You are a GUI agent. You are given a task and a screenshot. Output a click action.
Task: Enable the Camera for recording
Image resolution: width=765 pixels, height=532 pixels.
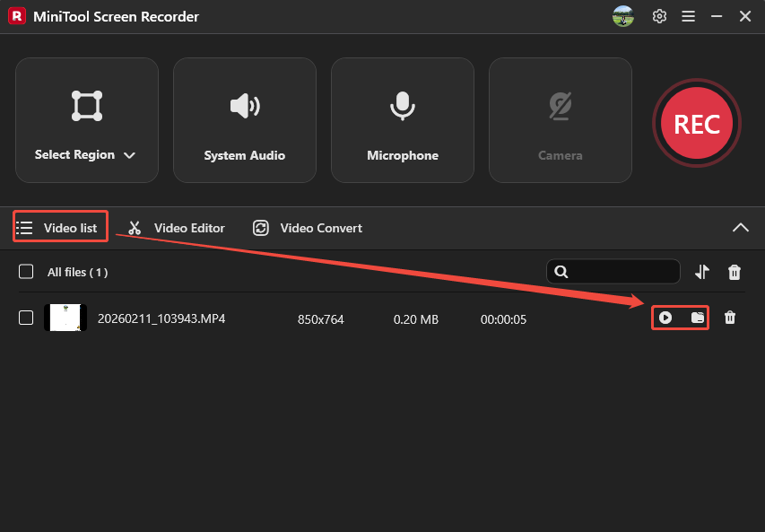[x=560, y=120]
